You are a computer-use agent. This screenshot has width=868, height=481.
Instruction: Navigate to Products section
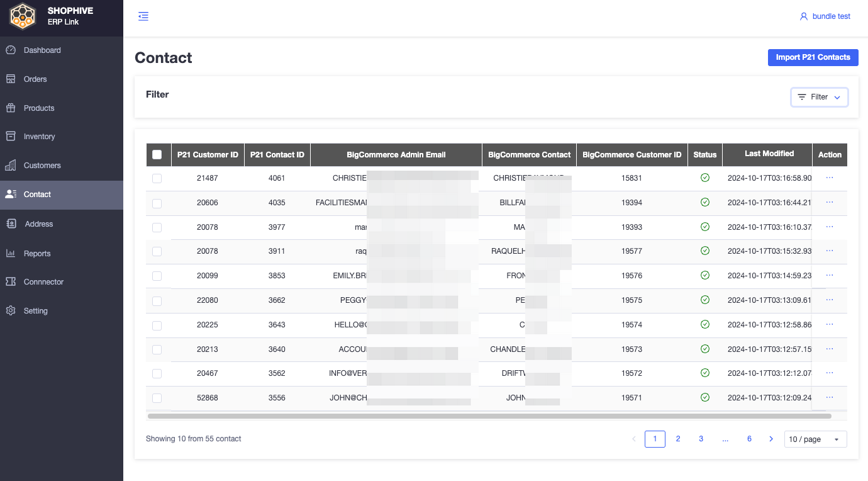tap(62, 108)
